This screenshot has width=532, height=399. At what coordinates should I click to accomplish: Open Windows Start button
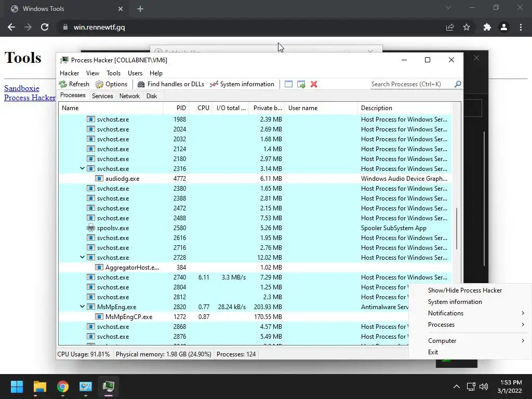pos(17,387)
